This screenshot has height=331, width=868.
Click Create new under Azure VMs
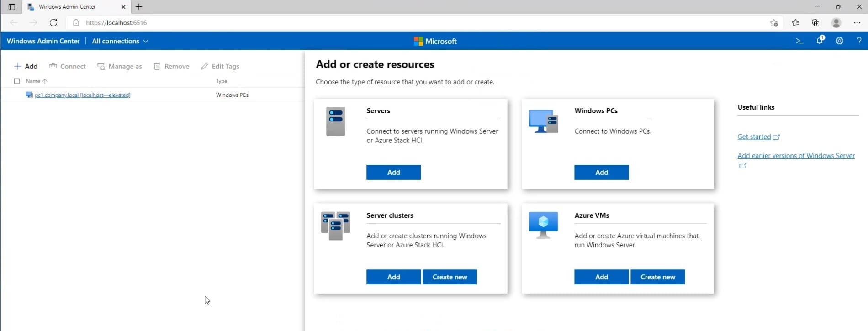657,277
